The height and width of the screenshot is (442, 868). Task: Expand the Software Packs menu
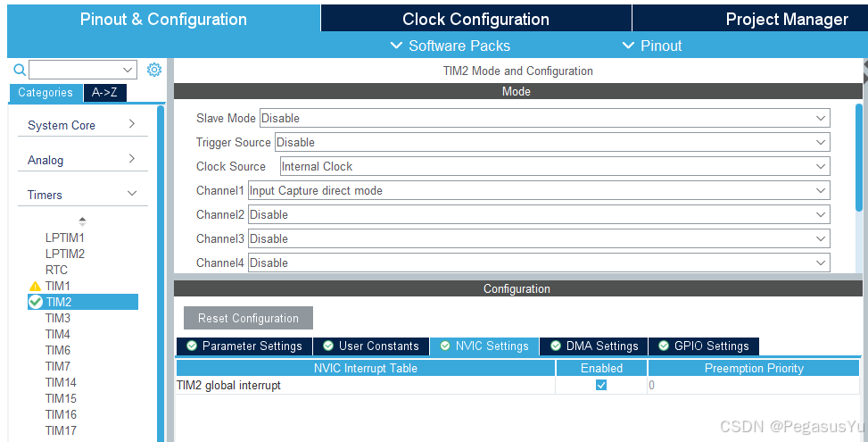click(x=450, y=46)
